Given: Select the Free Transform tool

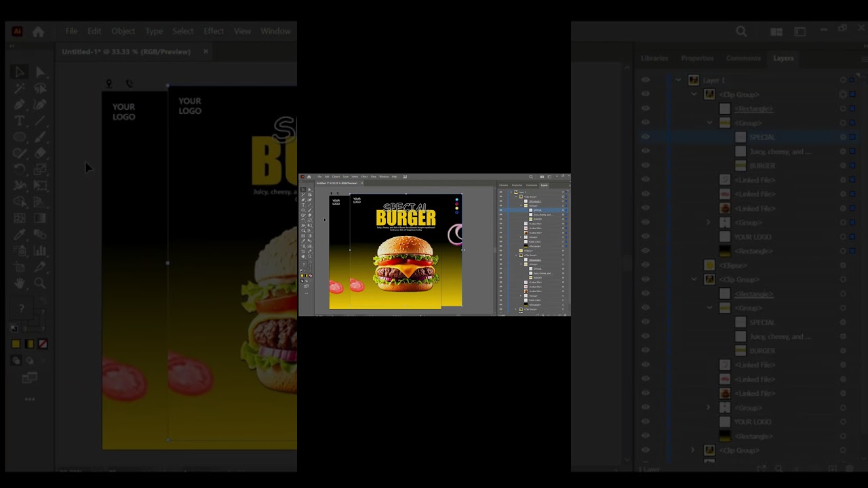Looking at the screenshot, I should click(40, 186).
